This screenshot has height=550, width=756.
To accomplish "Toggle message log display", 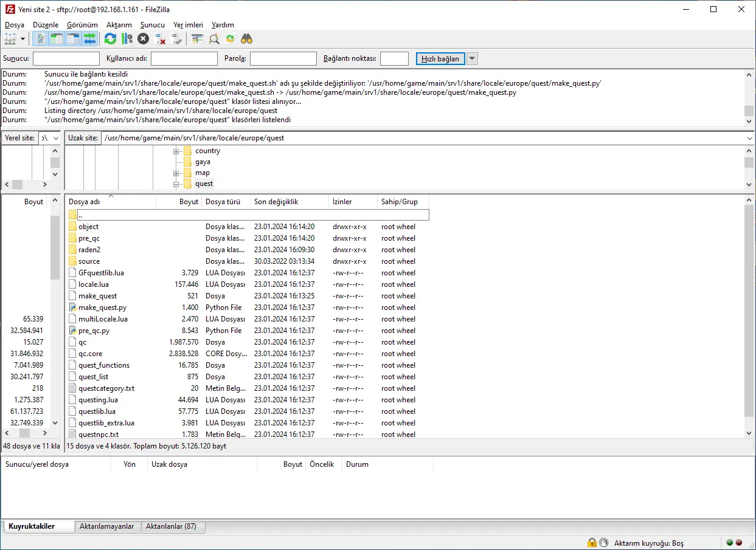I will [40, 39].
